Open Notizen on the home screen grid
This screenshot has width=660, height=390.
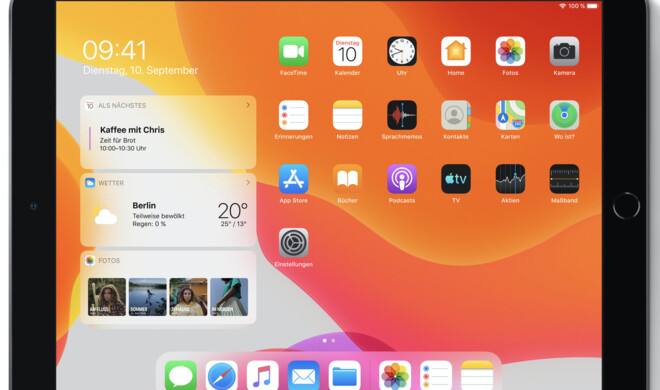click(x=347, y=115)
